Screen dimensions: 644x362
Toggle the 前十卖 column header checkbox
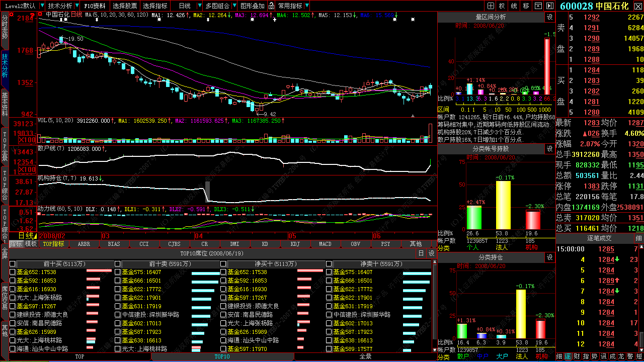[118, 264]
